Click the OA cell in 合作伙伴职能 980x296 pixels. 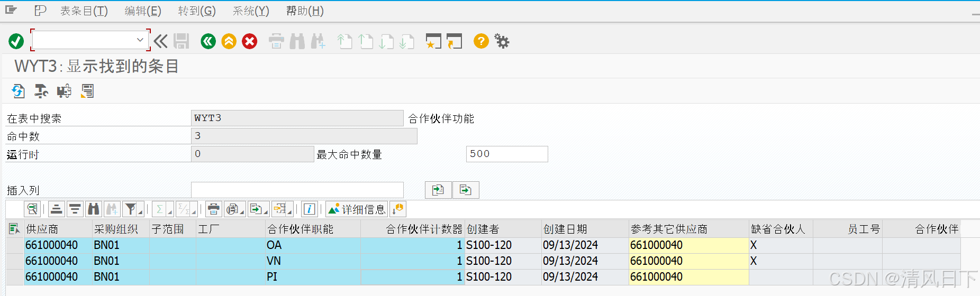tap(313, 245)
